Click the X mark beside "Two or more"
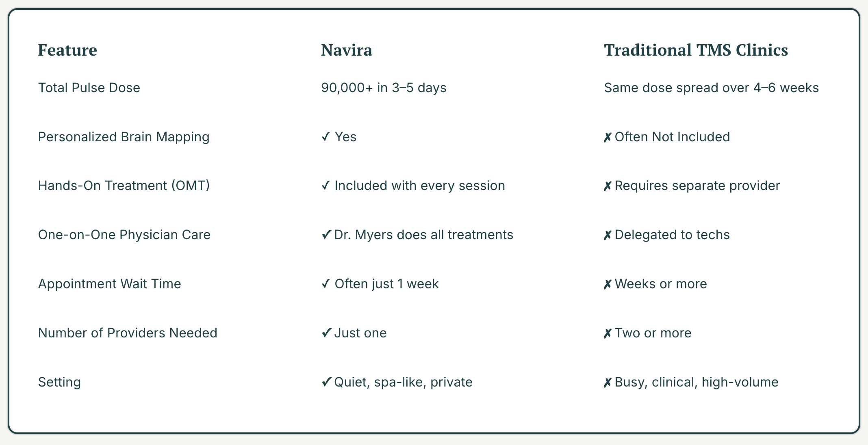Screen dimensions: 868x445 point(608,333)
